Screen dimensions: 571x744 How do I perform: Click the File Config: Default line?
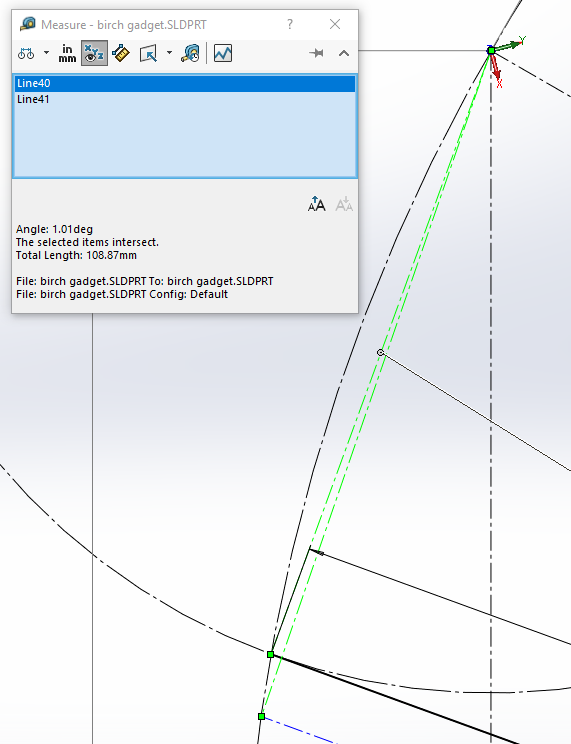tap(122, 294)
